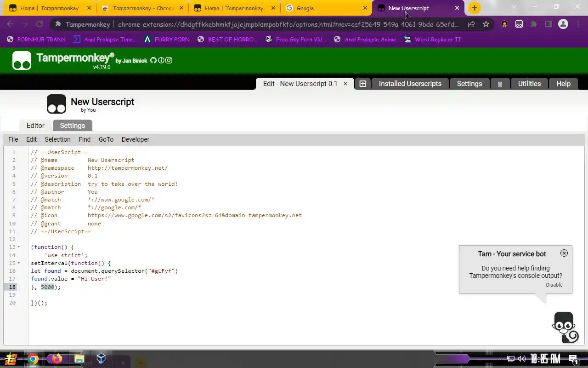The width and height of the screenshot is (588, 368).
Task: Open the Edit menu in the editor
Action: click(x=31, y=139)
